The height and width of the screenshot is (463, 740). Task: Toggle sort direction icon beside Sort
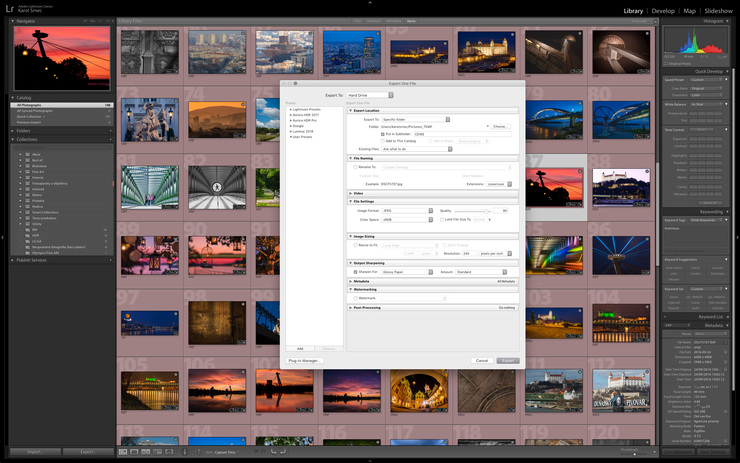click(197, 452)
